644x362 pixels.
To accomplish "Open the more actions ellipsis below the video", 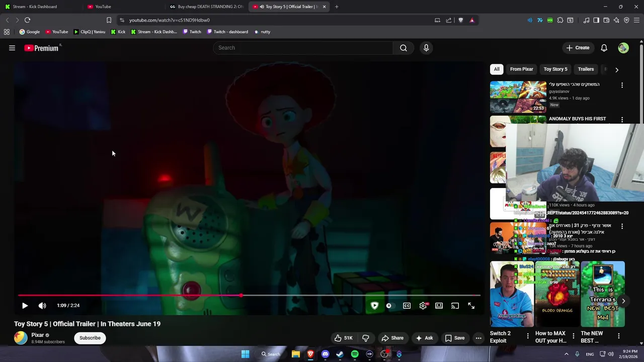I will (x=478, y=338).
